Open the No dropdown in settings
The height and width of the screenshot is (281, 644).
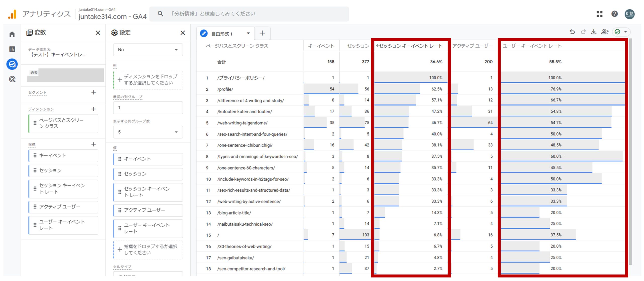point(148,50)
